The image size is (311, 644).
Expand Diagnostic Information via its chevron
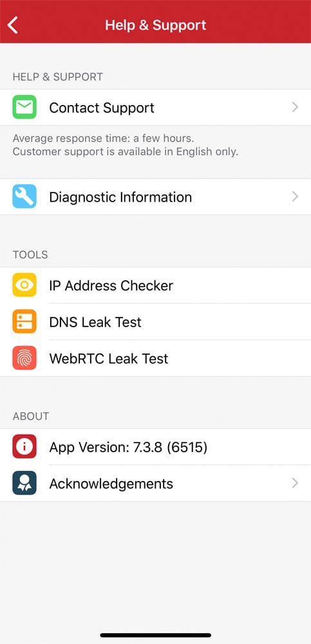(295, 196)
